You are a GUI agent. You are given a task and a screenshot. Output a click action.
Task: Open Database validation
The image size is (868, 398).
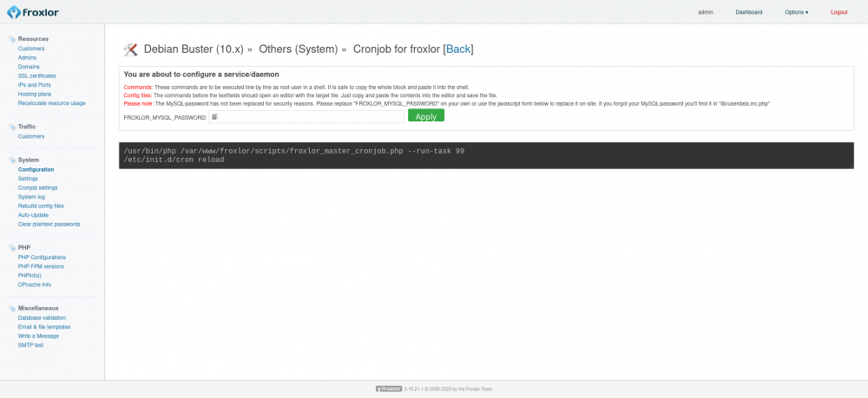(42, 318)
